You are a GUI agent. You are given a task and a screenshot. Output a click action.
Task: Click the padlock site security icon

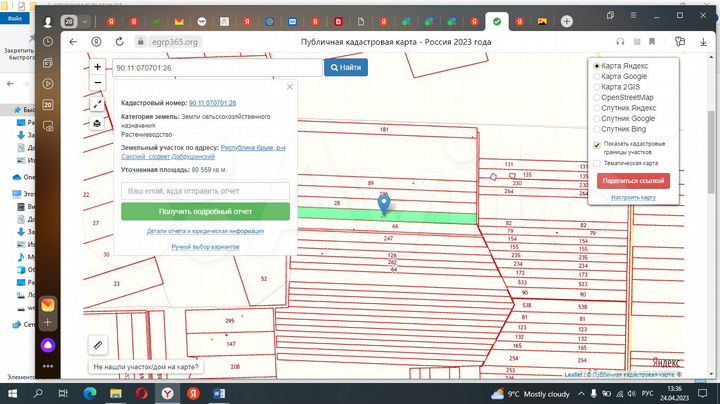point(141,42)
